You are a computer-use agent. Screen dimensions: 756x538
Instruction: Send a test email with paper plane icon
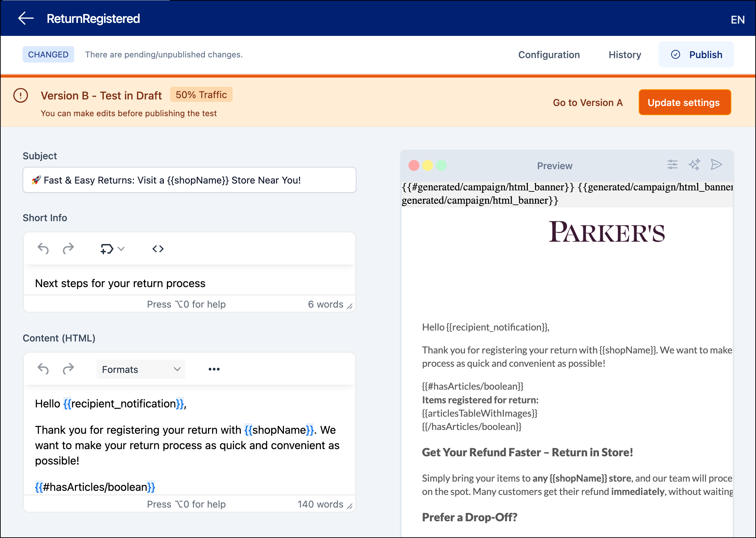tap(716, 164)
